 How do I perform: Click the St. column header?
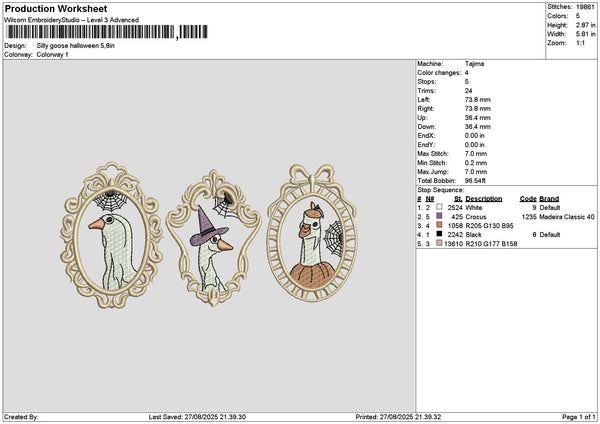click(458, 199)
